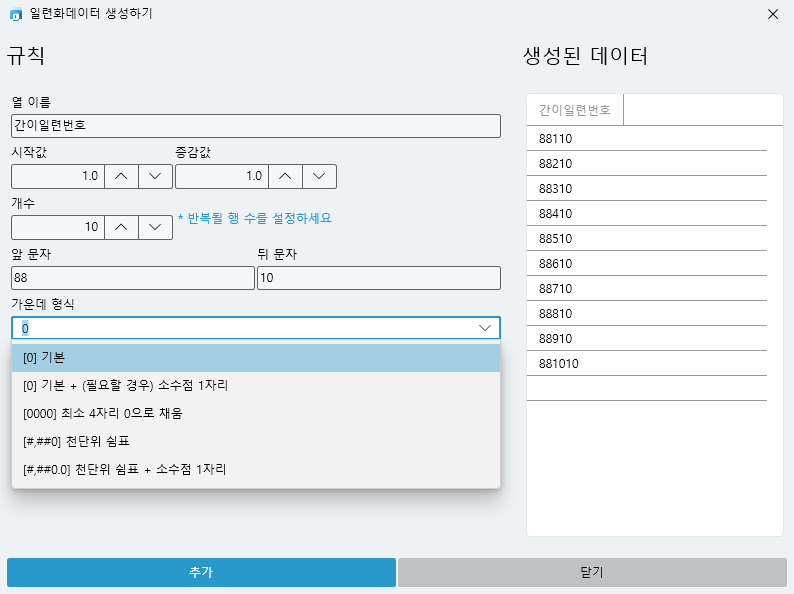Select the [0] 기본 option
The height and width of the screenshot is (594, 794).
256,358
